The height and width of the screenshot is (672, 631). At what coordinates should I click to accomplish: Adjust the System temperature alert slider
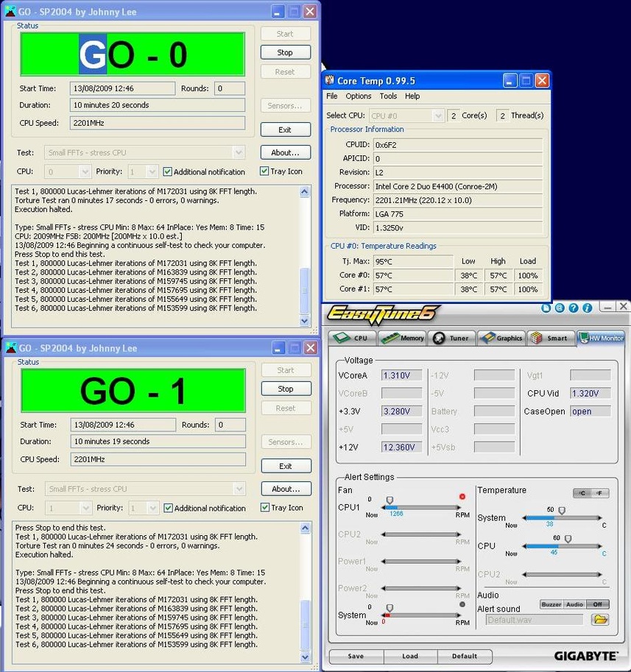pos(562,510)
